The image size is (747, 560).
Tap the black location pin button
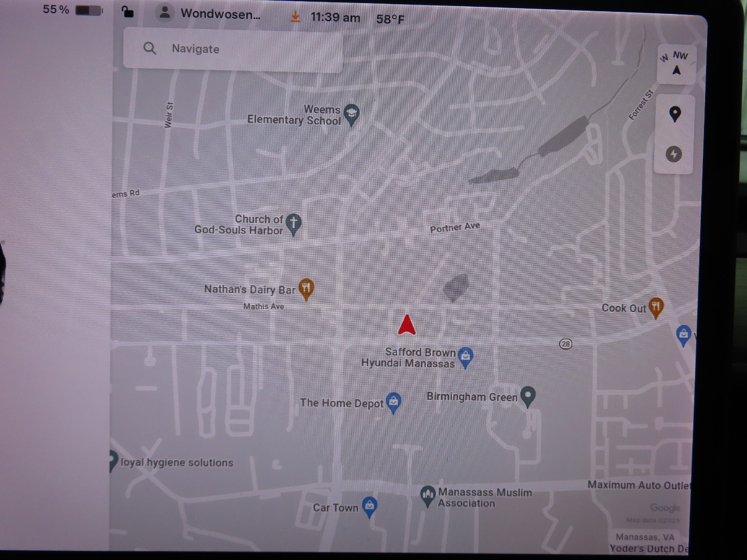[x=674, y=114]
